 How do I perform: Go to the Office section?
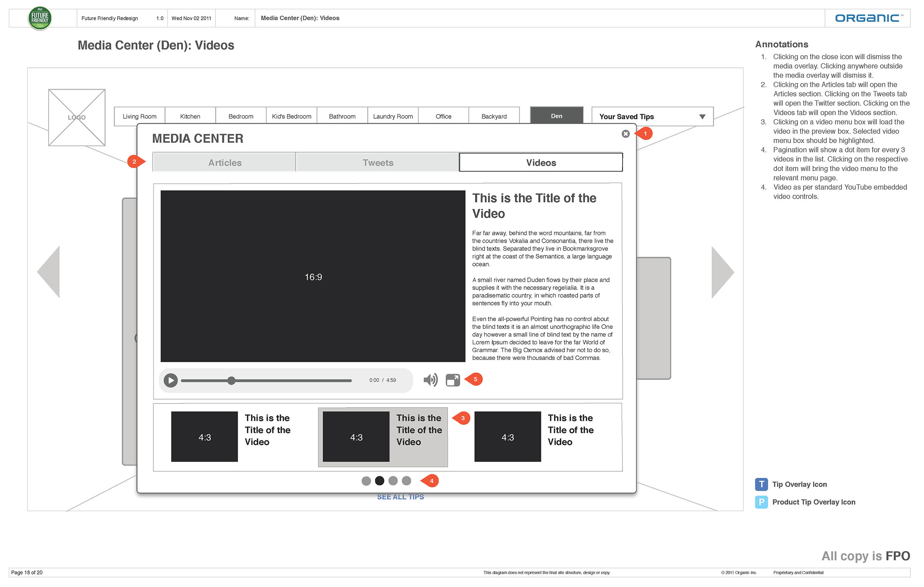444,116
